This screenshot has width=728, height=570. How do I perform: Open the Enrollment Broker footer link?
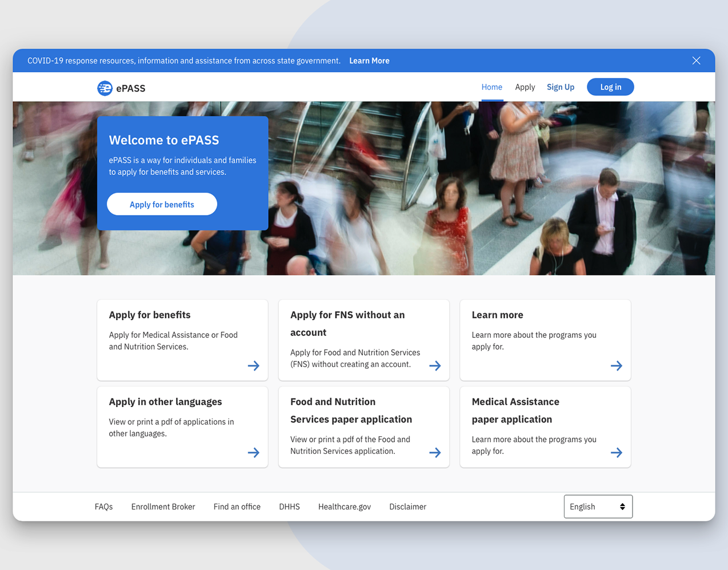(163, 507)
